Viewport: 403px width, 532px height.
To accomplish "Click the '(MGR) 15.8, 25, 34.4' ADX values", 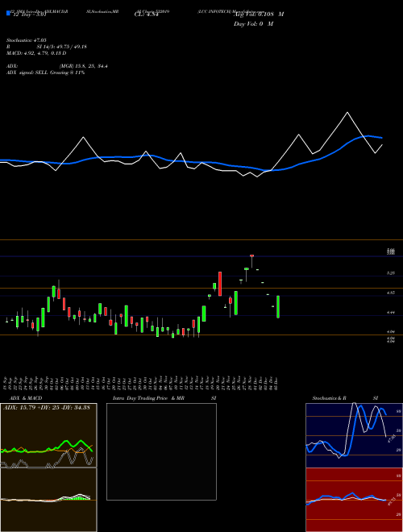I will pyautogui.click(x=84, y=66).
